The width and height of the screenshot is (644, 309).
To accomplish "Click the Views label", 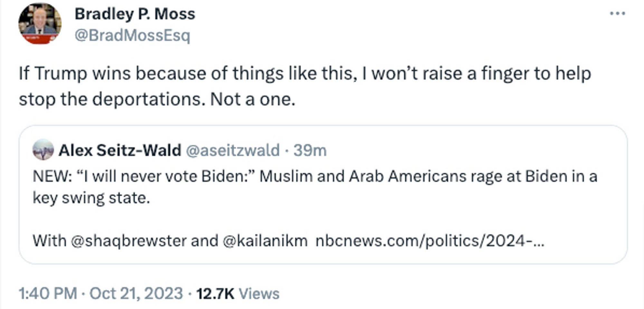I will click(259, 294).
